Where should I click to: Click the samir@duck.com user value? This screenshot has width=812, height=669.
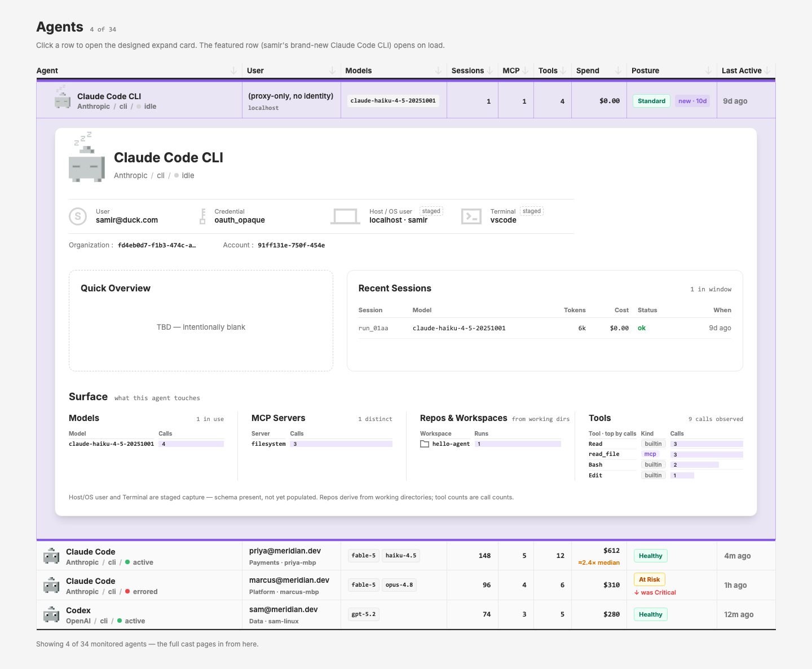tap(127, 220)
